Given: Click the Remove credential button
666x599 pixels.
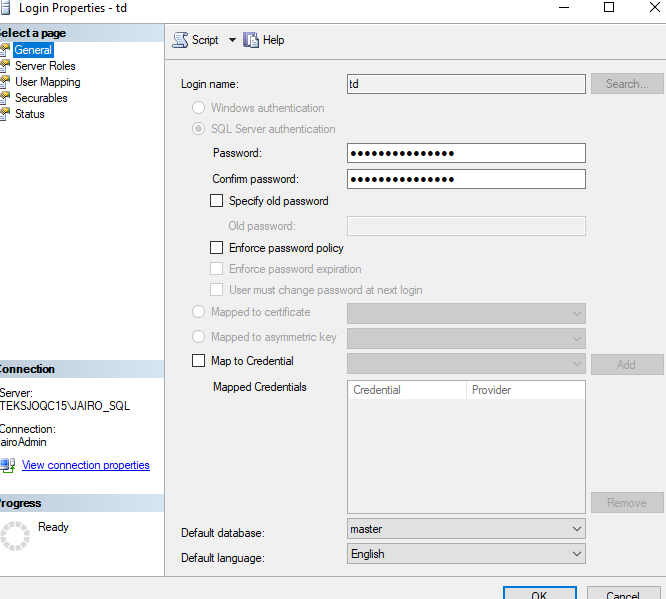Looking at the screenshot, I should pyautogui.click(x=627, y=503).
